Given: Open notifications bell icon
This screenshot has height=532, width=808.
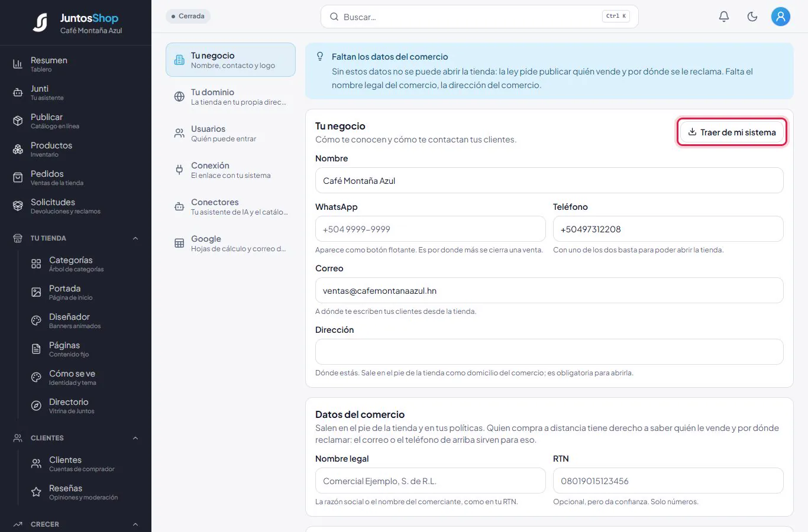Looking at the screenshot, I should (724, 17).
